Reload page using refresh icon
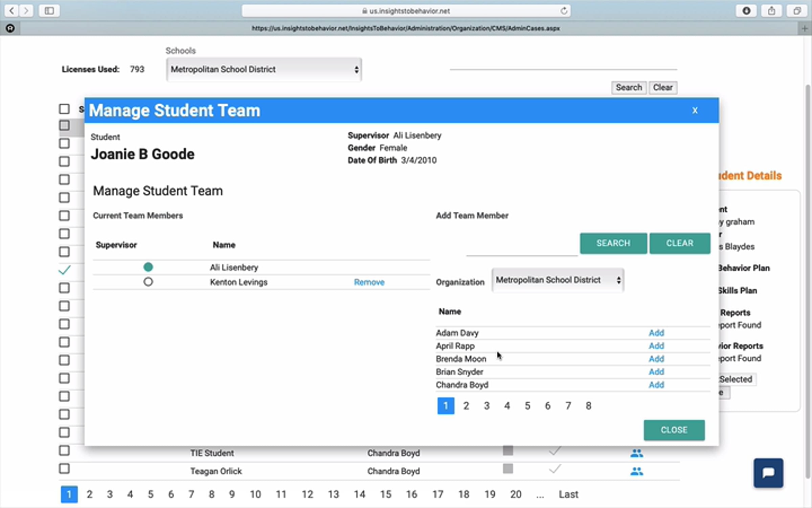The image size is (812, 508). [x=564, y=11]
